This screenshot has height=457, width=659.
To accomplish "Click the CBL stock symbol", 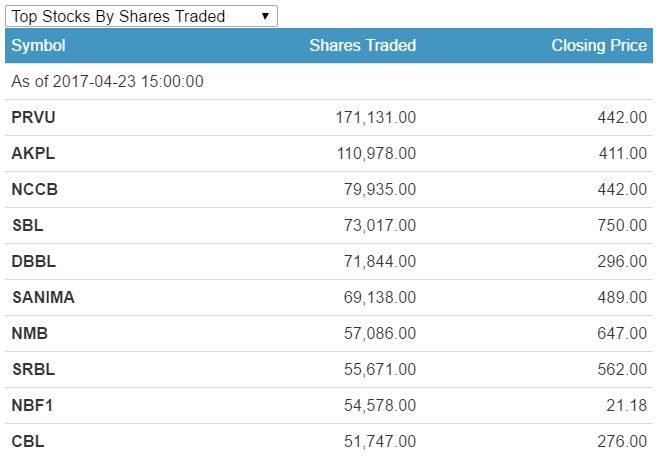I will pyautogui.click(x=28, y=441).
